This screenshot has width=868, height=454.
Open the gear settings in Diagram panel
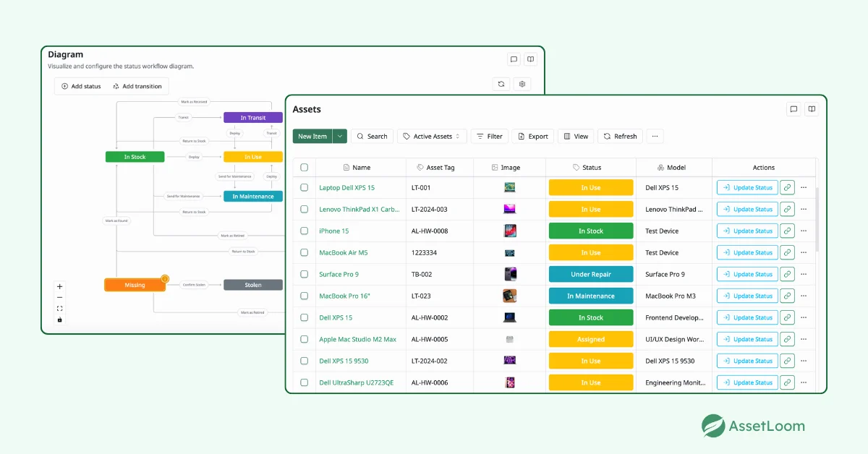522,85
